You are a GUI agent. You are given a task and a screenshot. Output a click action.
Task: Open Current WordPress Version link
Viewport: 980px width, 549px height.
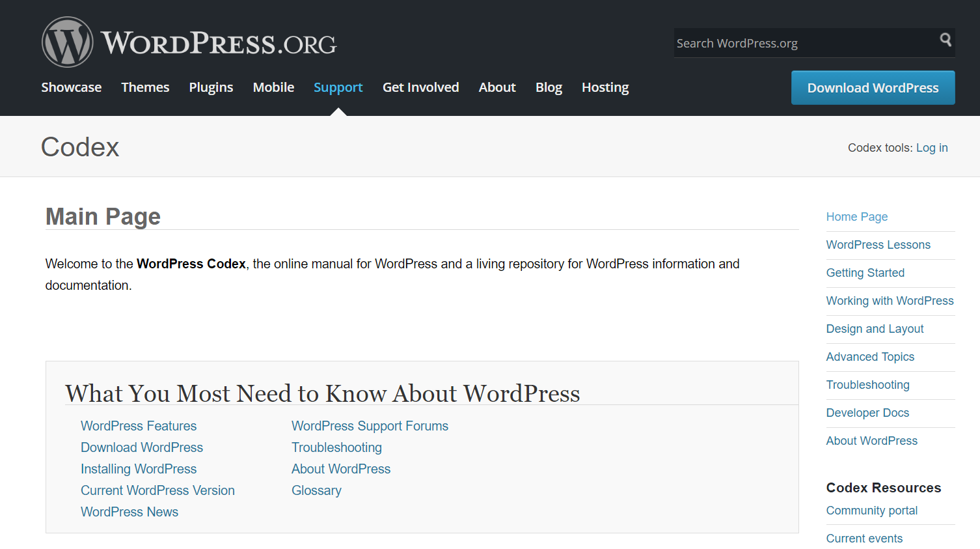(x=157, y=490)
